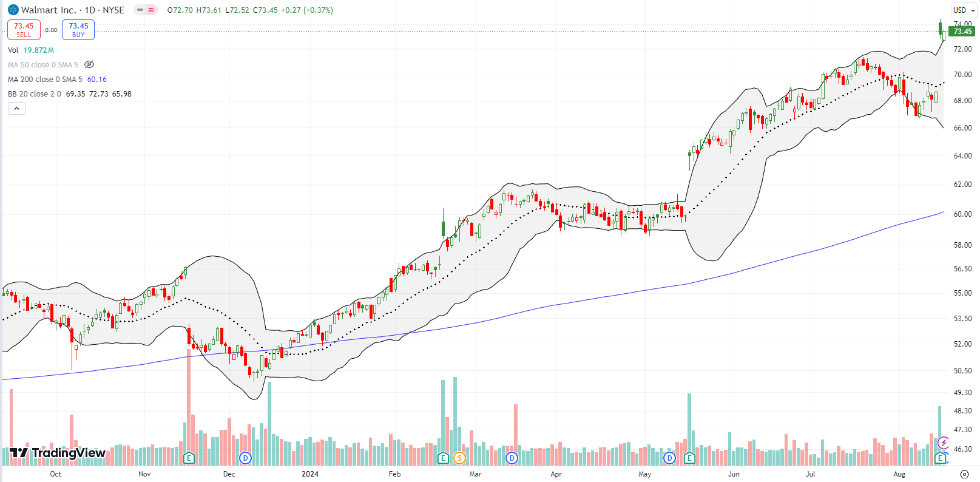Open the orange split S marker

coord(459,458)
